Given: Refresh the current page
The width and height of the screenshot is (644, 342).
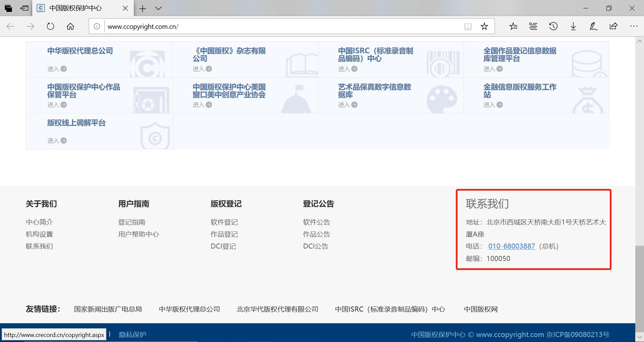Looking at the screenshot, I should click(50, 26).
